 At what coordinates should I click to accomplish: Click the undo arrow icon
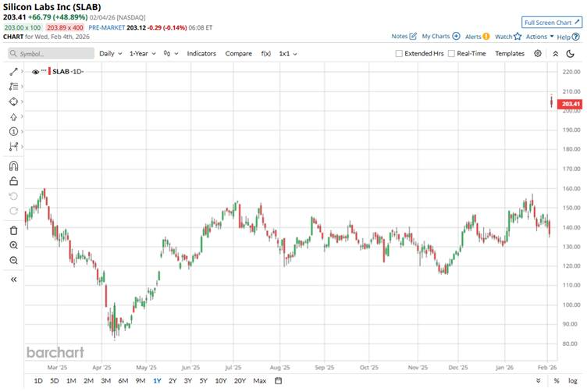(13, 196)
